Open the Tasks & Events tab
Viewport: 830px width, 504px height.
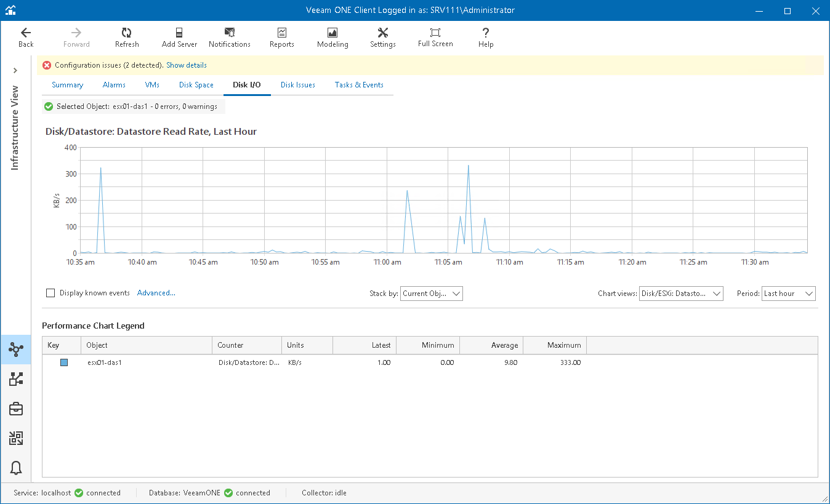point(359,85)
